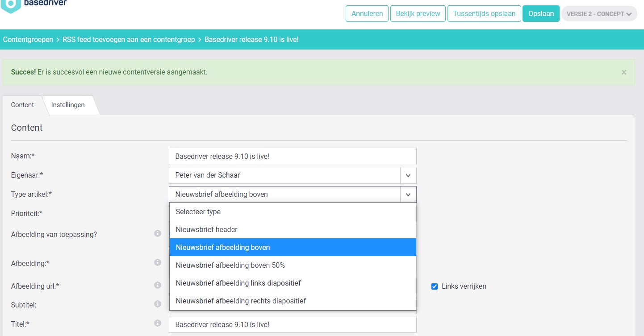The height and width of the screenshot is (336, 644).
Task: Open RSS feed toevoegen breadcrumb link
Action: click(x=129, y=39)
